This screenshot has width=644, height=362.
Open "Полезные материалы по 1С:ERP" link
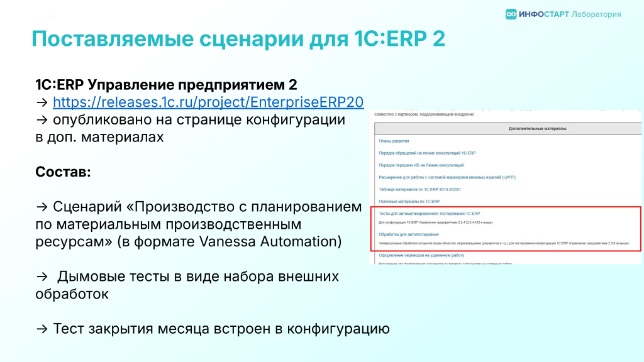point(409,202)
